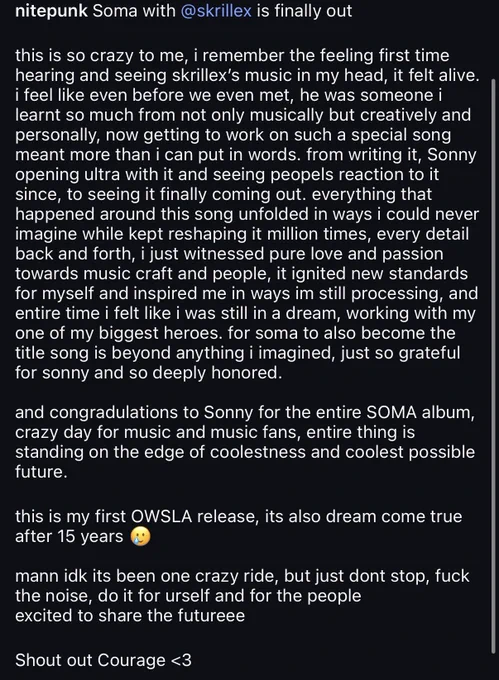Open the @skrillex mention link
The image size is (499, 680).
(215, 11)
